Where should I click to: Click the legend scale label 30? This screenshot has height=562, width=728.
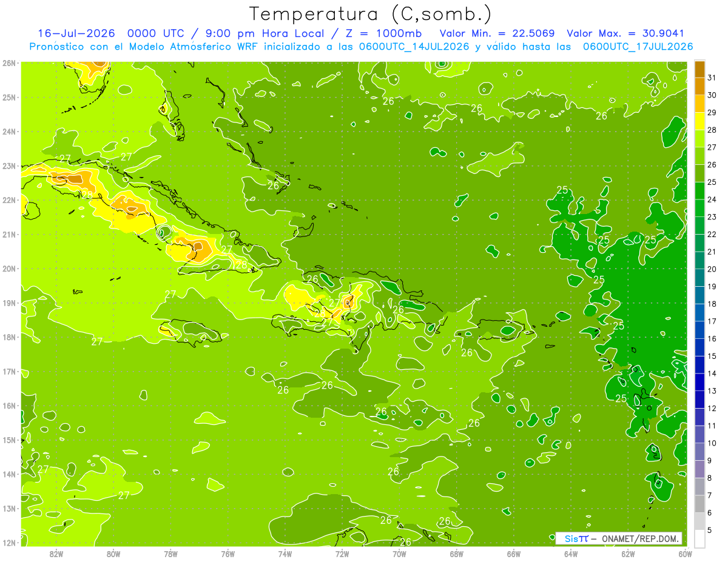712,95
